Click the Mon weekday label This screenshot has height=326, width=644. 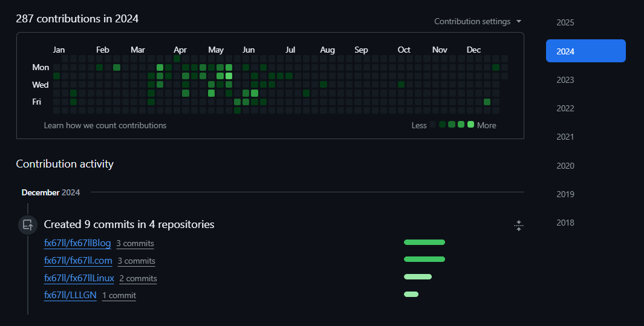coord(41,67)
